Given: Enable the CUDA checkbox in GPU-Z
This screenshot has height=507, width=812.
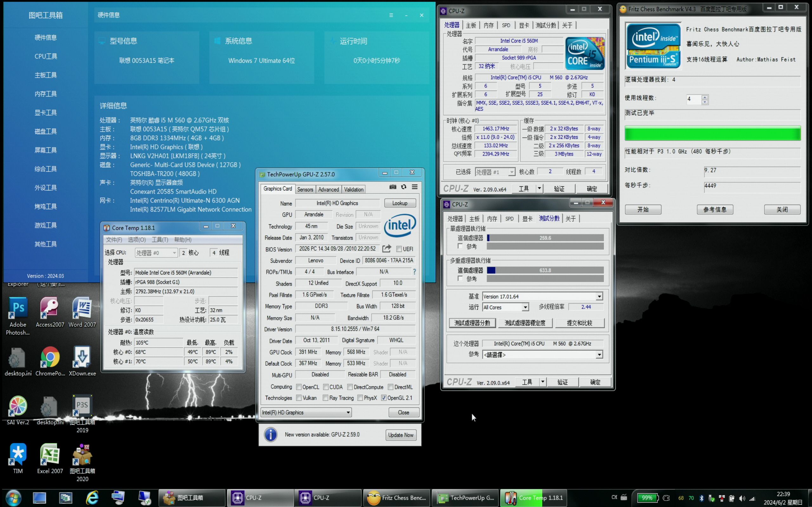Looking at the screenshot, I should tap(325, 387).
